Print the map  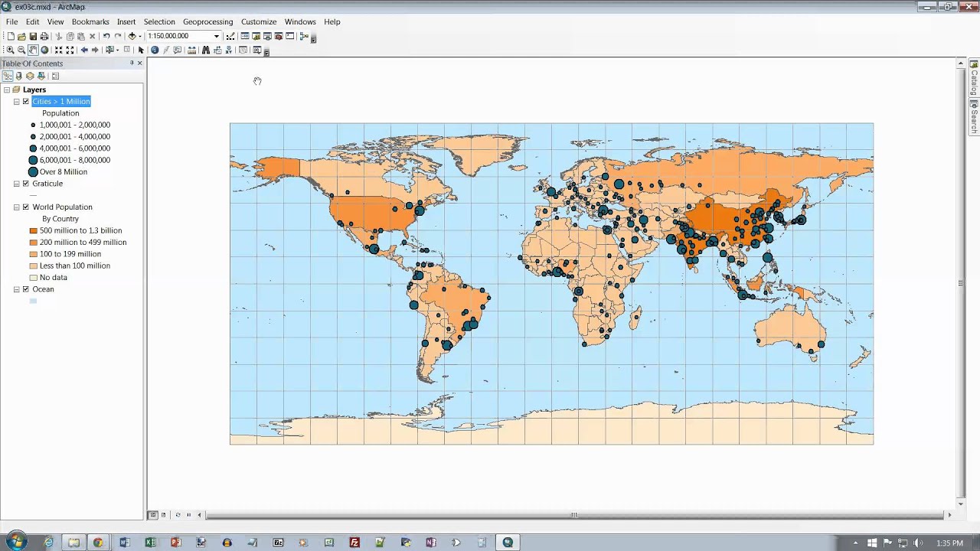click(44, 36)
